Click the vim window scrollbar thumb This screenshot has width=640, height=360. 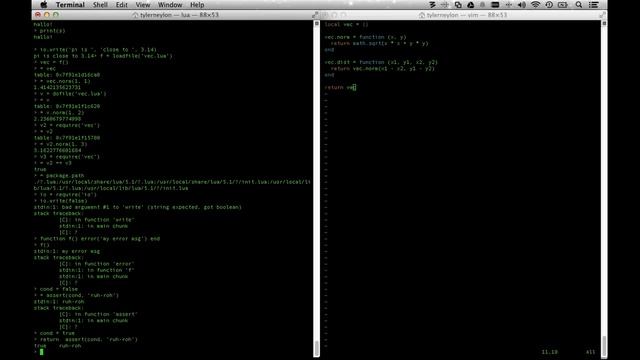tap(604, 346)
